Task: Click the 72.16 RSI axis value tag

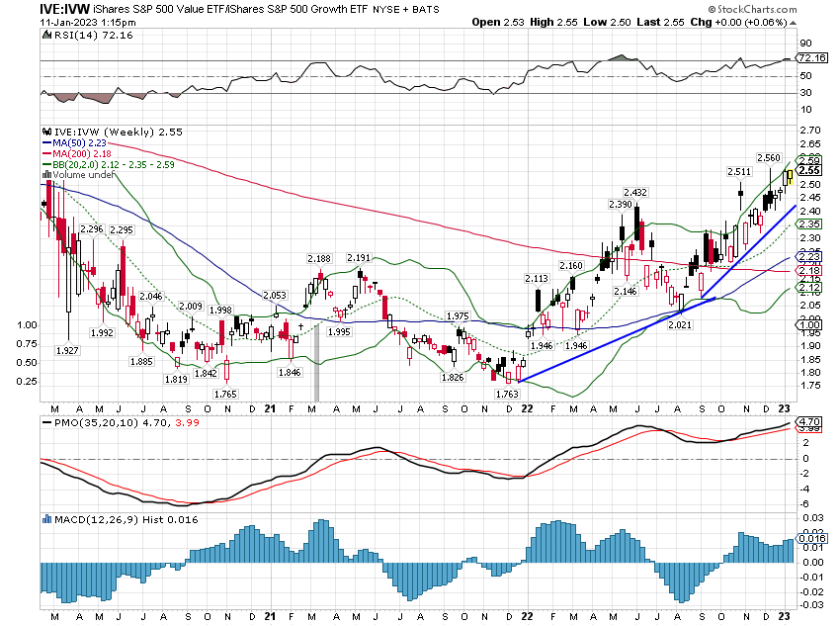Action: pos(812,58)
